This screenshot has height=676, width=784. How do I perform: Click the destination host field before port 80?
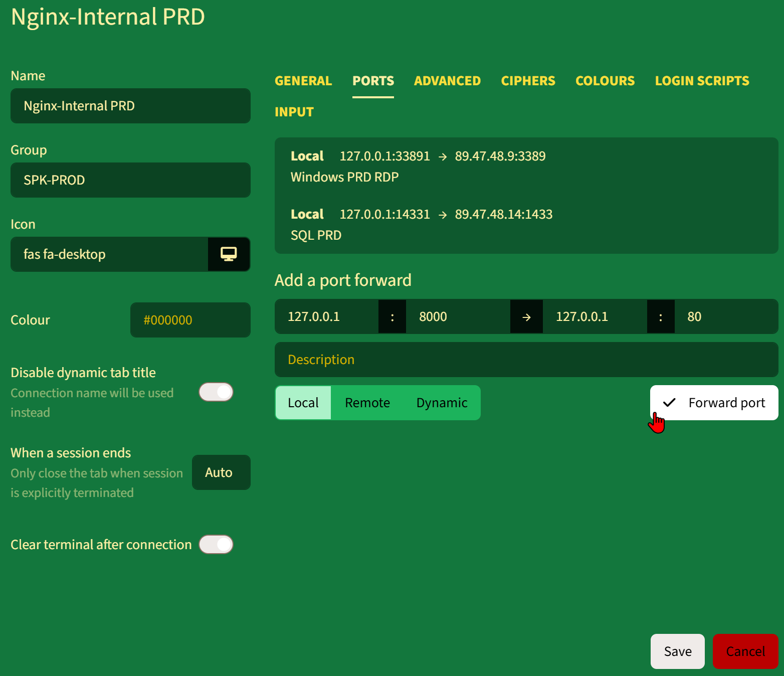coord(595,316)
